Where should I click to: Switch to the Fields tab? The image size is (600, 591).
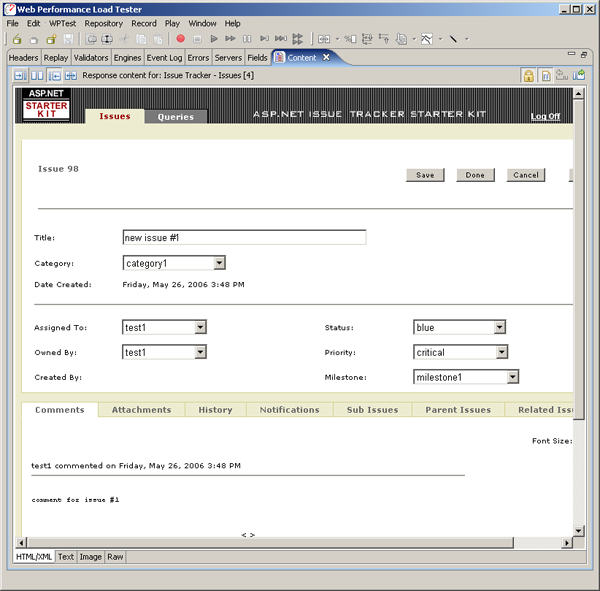coord(257,58)
